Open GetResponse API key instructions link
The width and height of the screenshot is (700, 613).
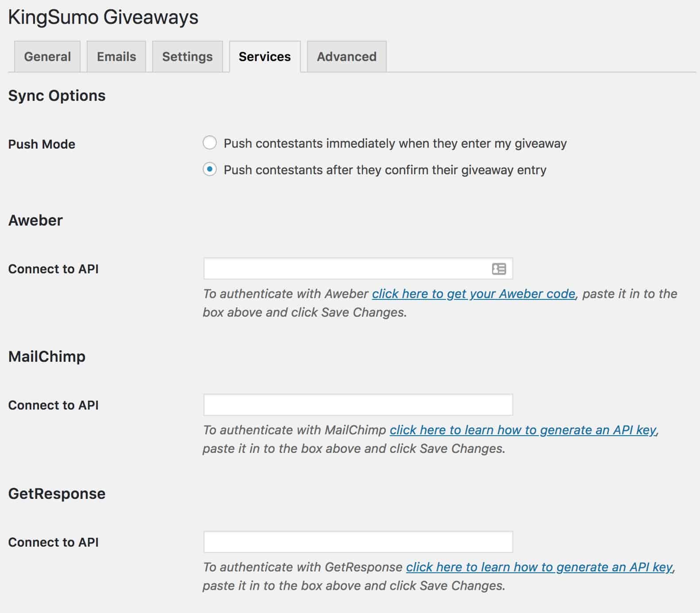click(540, 567)
